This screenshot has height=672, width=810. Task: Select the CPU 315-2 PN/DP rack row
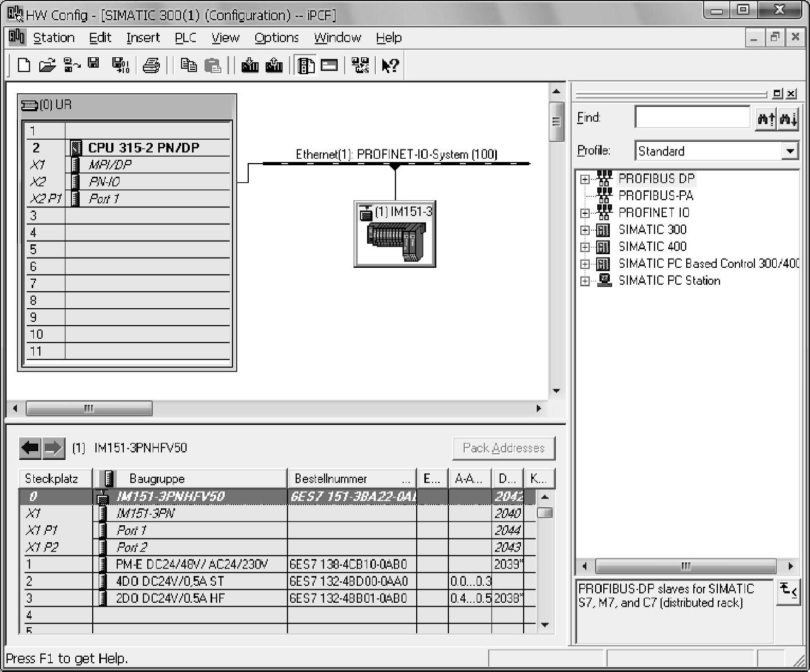pos(128,148)
